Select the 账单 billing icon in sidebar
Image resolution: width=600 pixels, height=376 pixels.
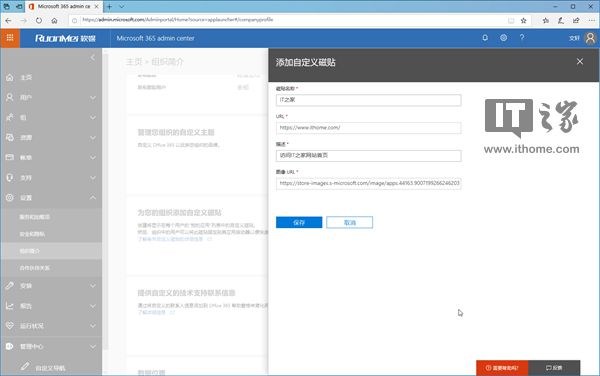point(10,157)
